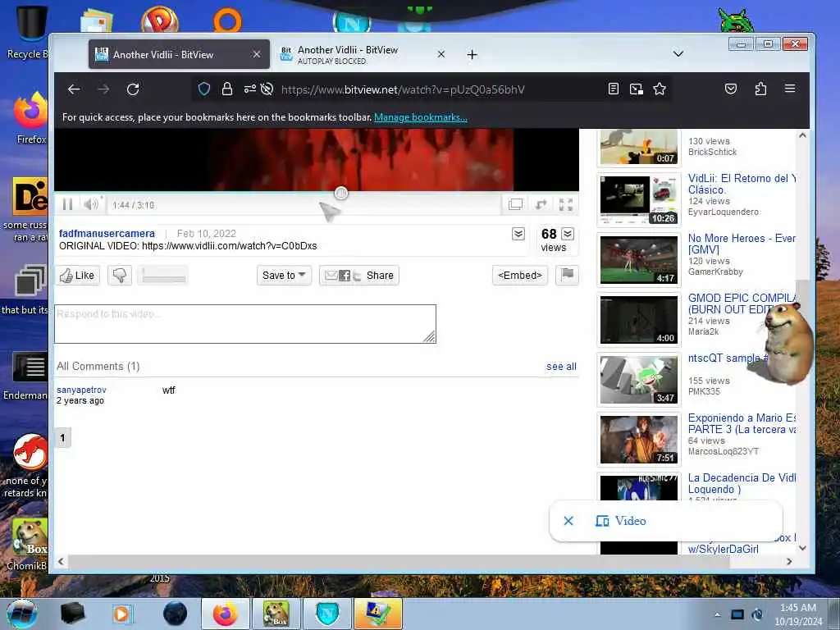840x630 pixels.
Task: Bookmark this page with the star icon
Action: point(660,89)
